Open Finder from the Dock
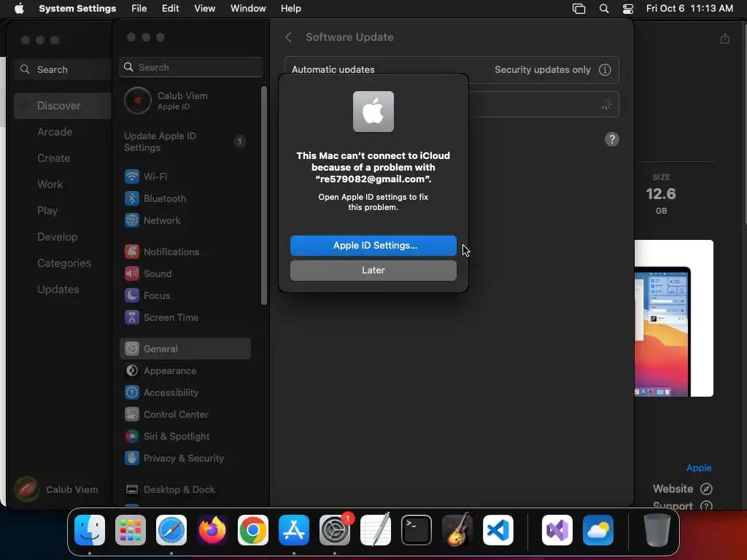This screenshot has height=560, width=747. tap(90, 530)
